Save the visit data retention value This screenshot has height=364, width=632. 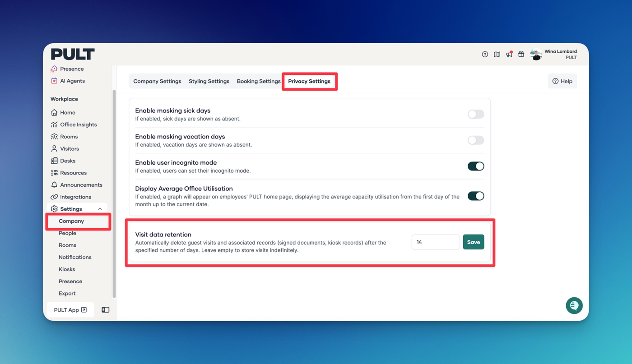[473, 242]
